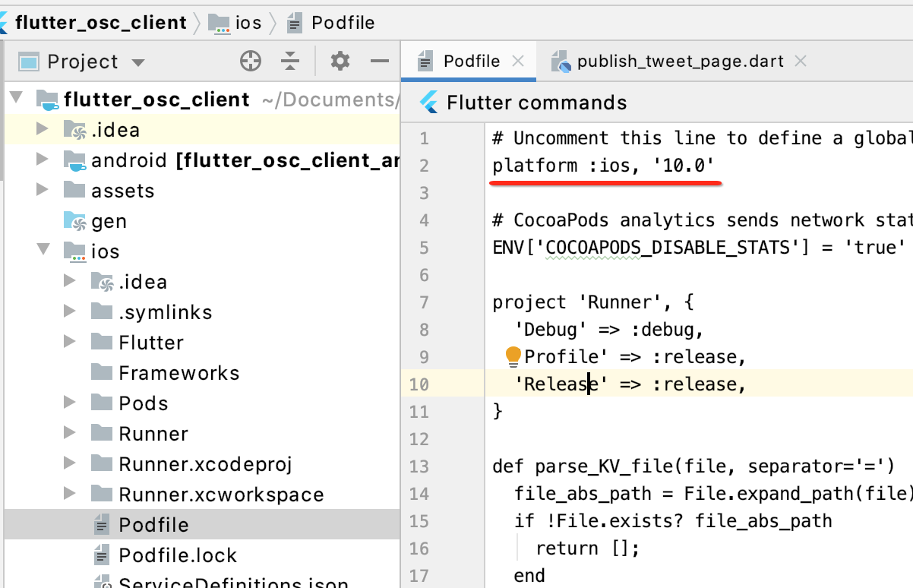Expand the Flutter folder under ios

coord(70,342)
